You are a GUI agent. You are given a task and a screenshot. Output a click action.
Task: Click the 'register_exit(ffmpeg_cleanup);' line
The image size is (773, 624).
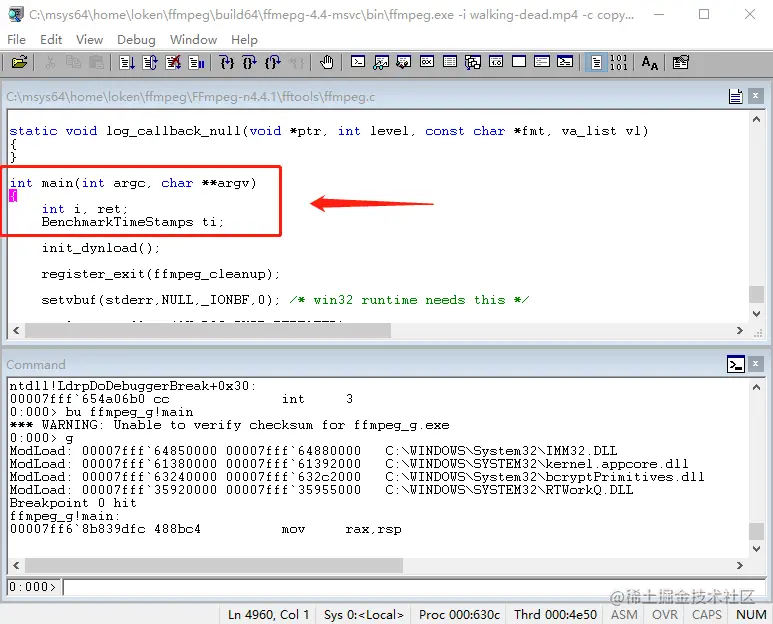(161, 274)
